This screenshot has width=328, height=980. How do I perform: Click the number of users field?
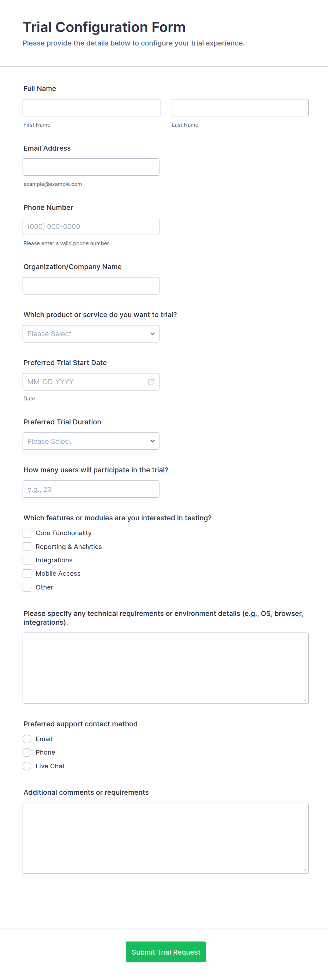(91, 489)
